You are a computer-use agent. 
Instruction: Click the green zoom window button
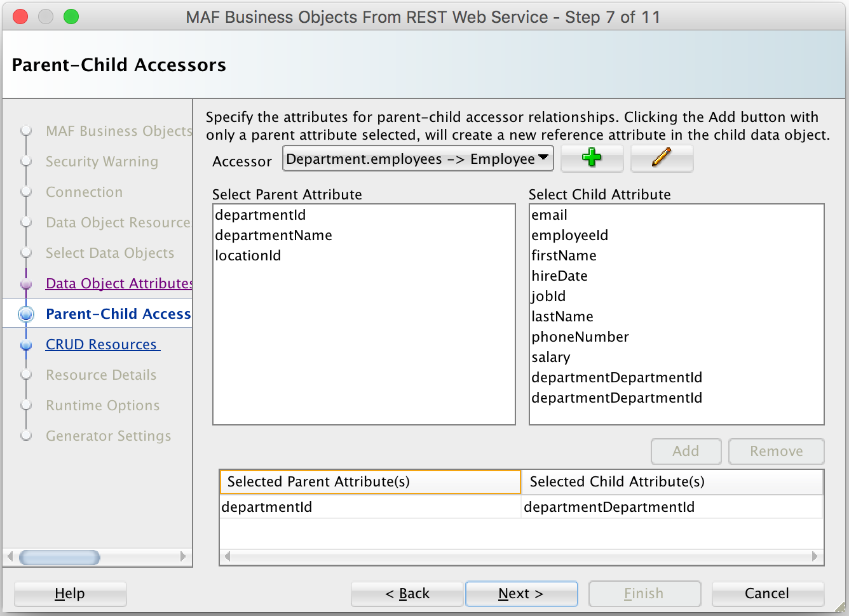(71, 17)
